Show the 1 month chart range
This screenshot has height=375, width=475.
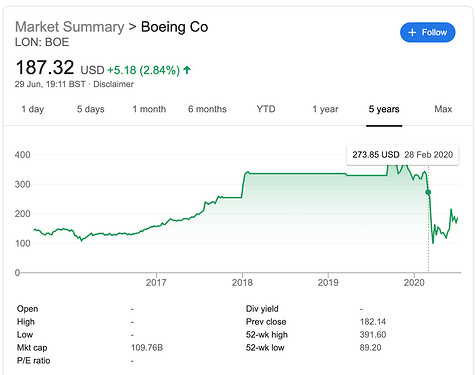tap(149, 109)
